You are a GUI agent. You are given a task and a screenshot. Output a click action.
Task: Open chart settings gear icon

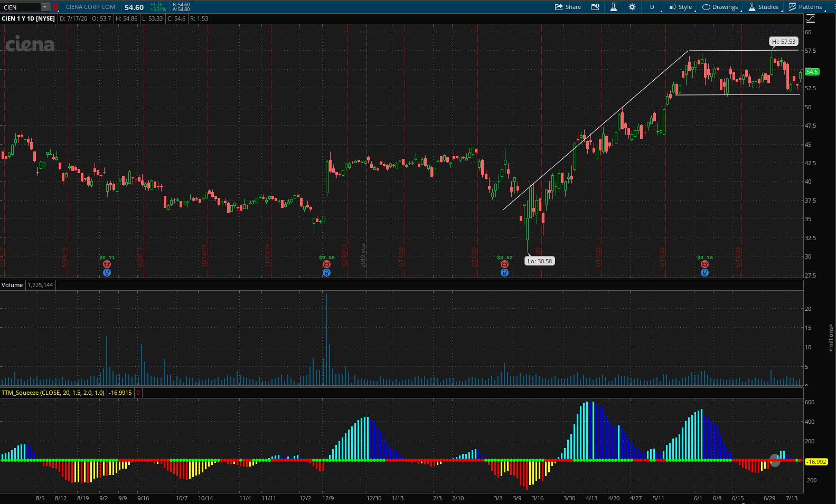click(x=632, y=7)
